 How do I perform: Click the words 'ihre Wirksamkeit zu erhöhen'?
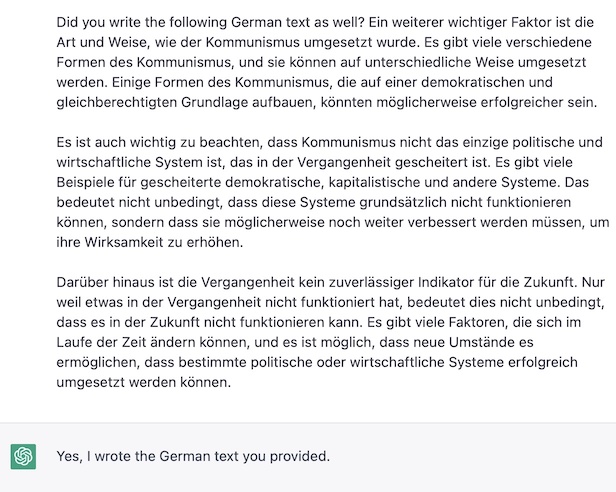click(x=150, y=242)
